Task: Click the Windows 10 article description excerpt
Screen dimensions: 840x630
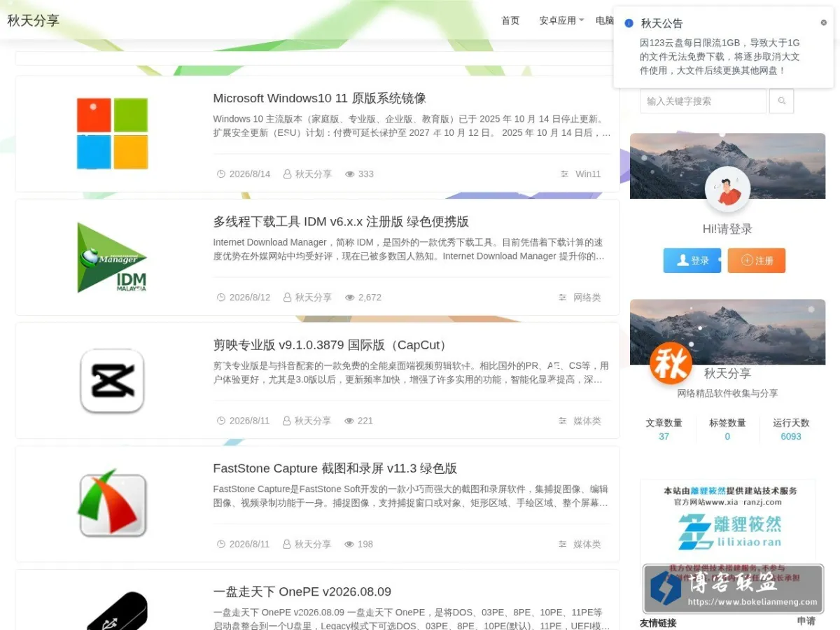Action: (x=412, y=125)
